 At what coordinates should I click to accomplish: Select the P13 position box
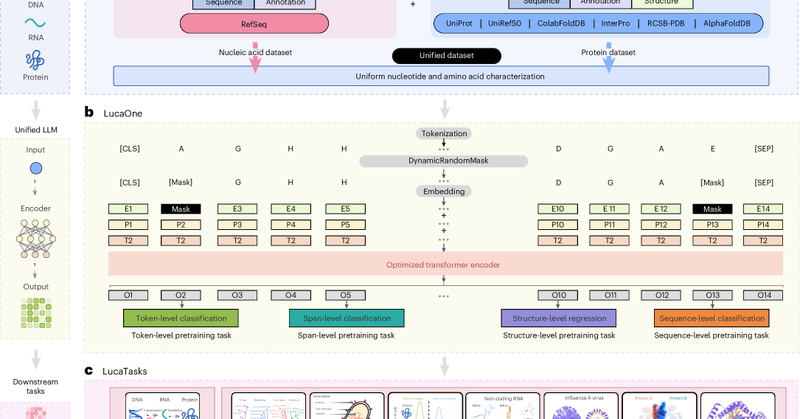click(712, 225)
